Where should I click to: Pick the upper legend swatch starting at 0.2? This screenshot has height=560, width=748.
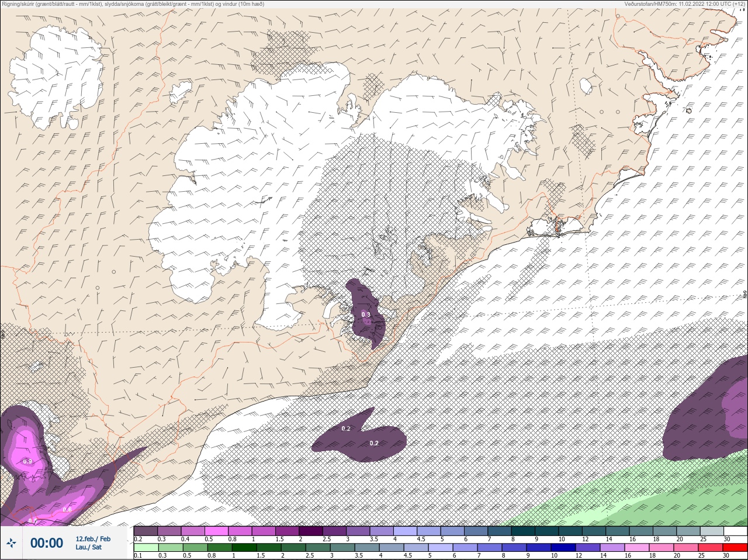[x=146, y=531]
